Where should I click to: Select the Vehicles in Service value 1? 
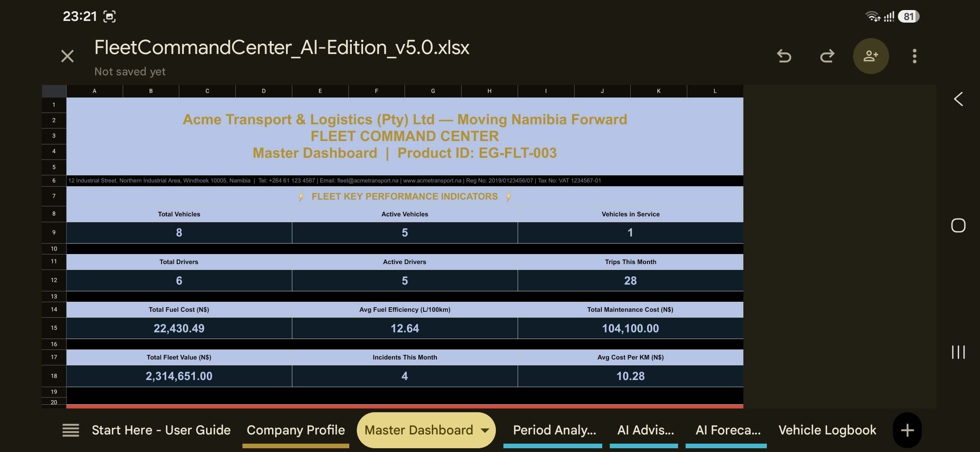(630, 233)
